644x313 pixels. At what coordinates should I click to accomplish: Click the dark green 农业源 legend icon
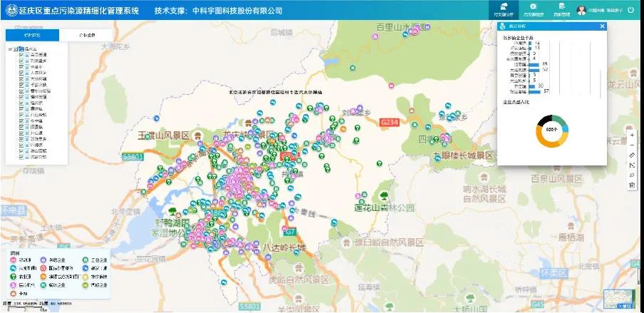(x=13, y=277)
